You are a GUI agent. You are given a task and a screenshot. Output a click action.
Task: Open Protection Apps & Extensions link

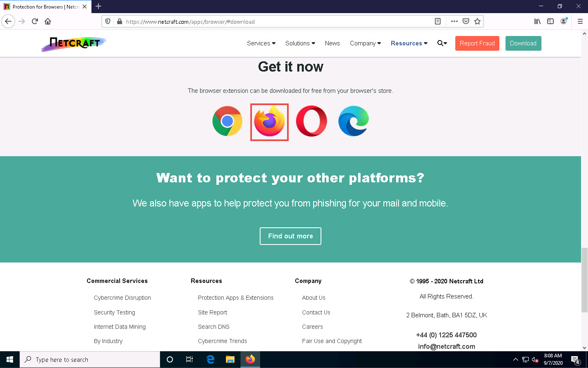236,298
